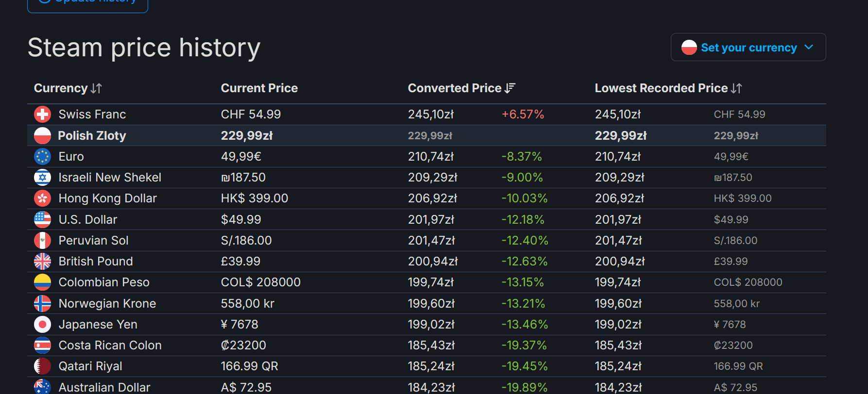Click the Converted Price header label
Viewport: 868px width, 394px height.
tap(454, 88)
